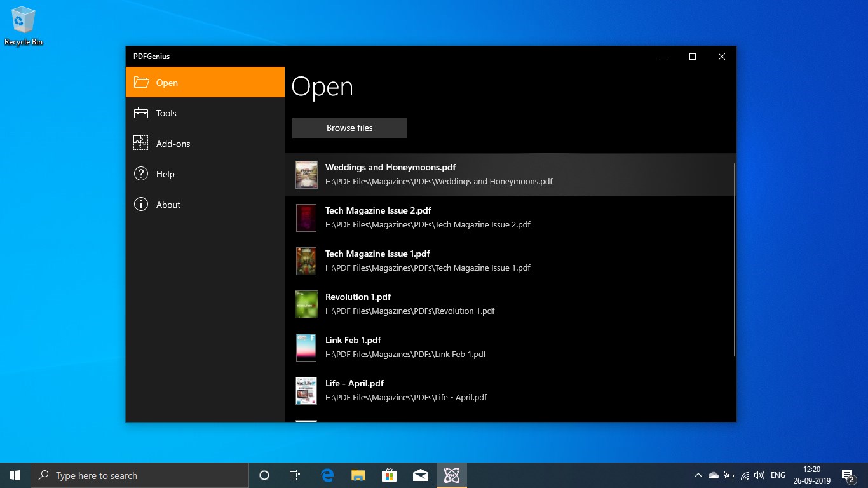Select the Add-ons puzzle icon
The image size is (868, 488).
click(x=140, y=143)
